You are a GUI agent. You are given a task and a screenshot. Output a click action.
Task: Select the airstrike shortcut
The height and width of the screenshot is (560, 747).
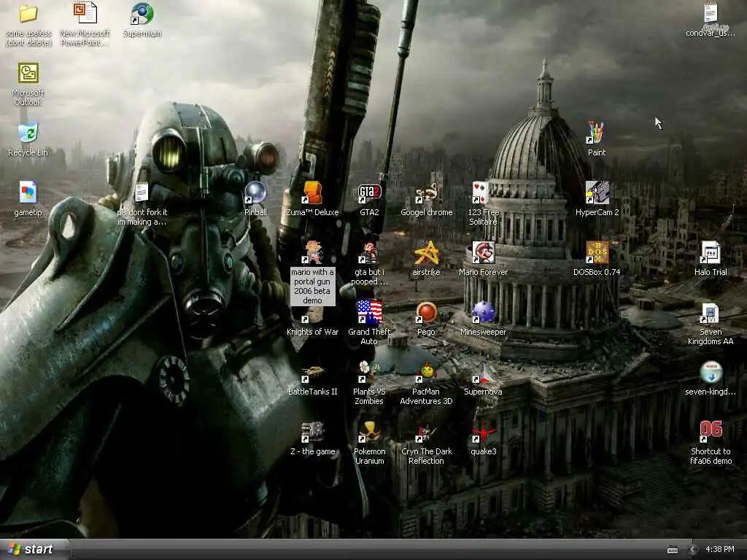point(426,252)
